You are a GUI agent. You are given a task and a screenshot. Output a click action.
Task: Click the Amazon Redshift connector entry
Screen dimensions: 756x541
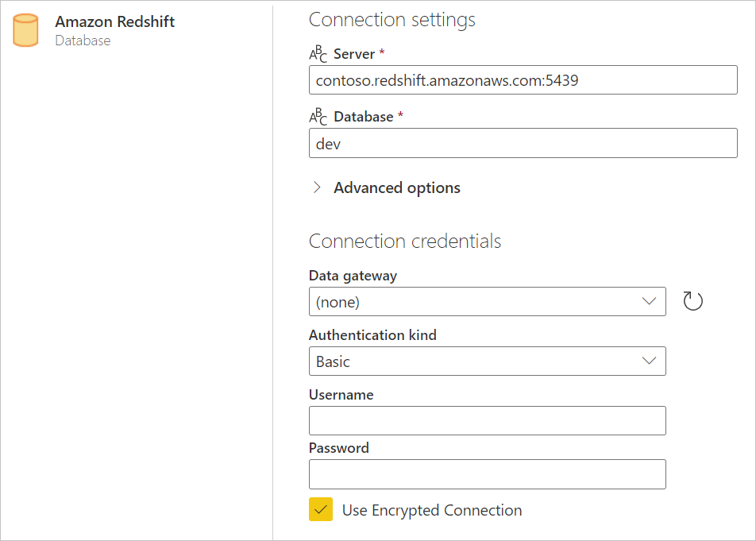pyautogui.click(x=114, y=21)
